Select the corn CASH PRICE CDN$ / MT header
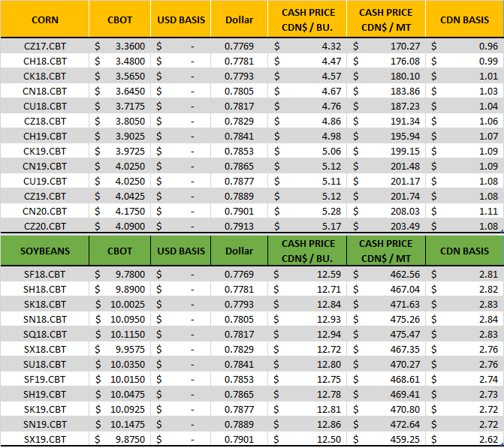 click(x=385, y=20)
